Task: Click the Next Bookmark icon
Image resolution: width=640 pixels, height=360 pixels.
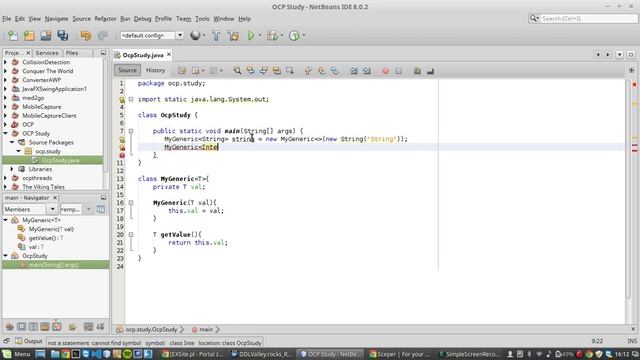Action: pos(321,71)
